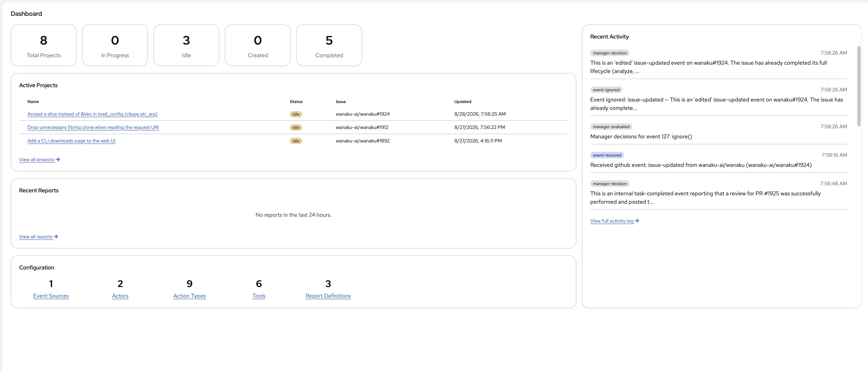
Task: Click updated time 8/27/2026, 7:56:22 PM
Action: (x=479, y=127)
